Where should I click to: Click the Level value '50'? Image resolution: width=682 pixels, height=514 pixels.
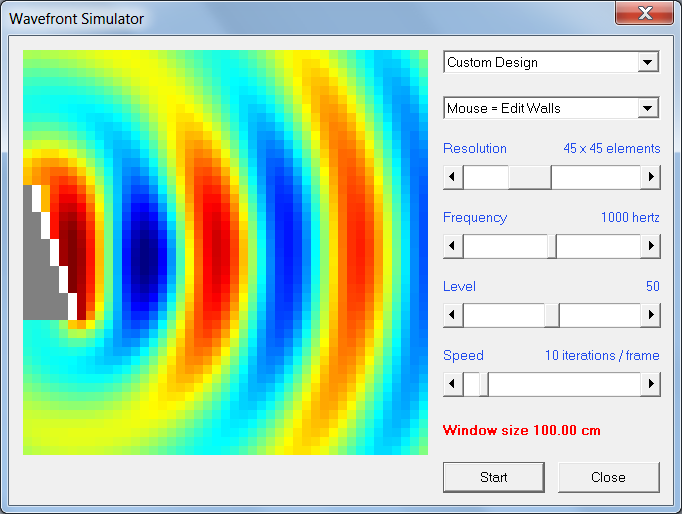(x=652, y=286)
